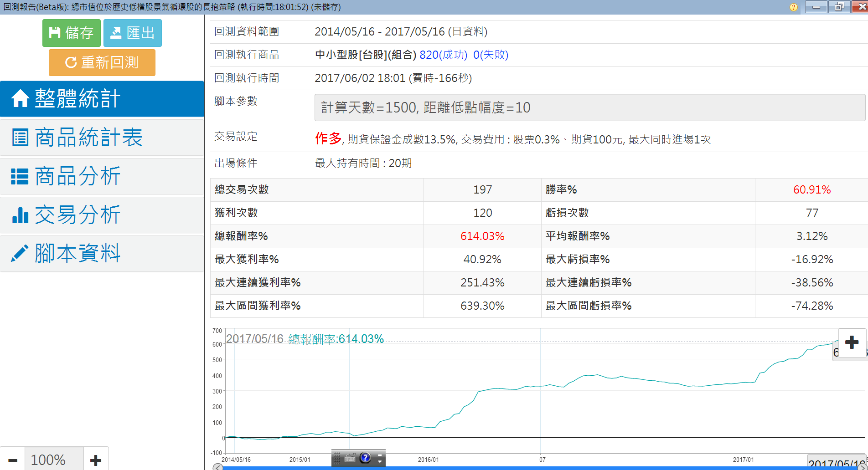Open the 商品分析 section
This screenshot has height=470, width=868.
pos(102,176)
